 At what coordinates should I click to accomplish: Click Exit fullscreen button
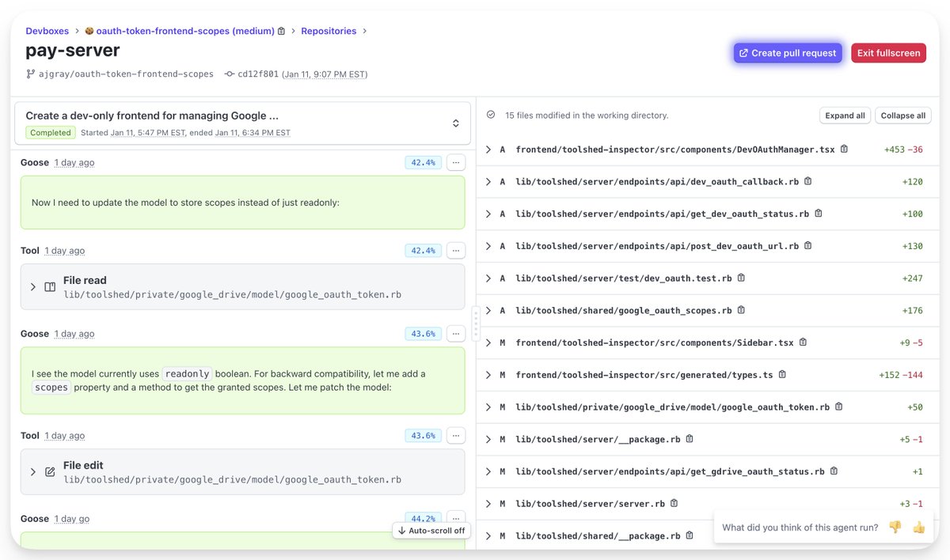(888, 53)
